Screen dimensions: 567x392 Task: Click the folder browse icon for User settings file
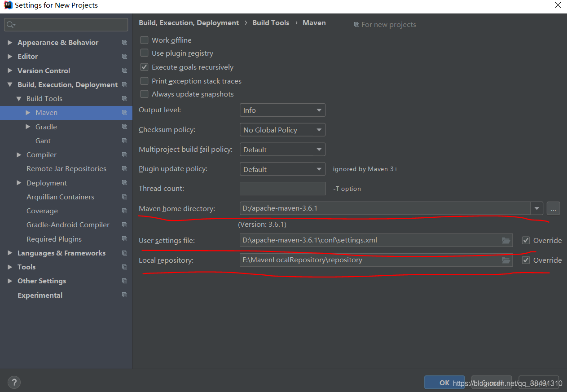(506, 240)
